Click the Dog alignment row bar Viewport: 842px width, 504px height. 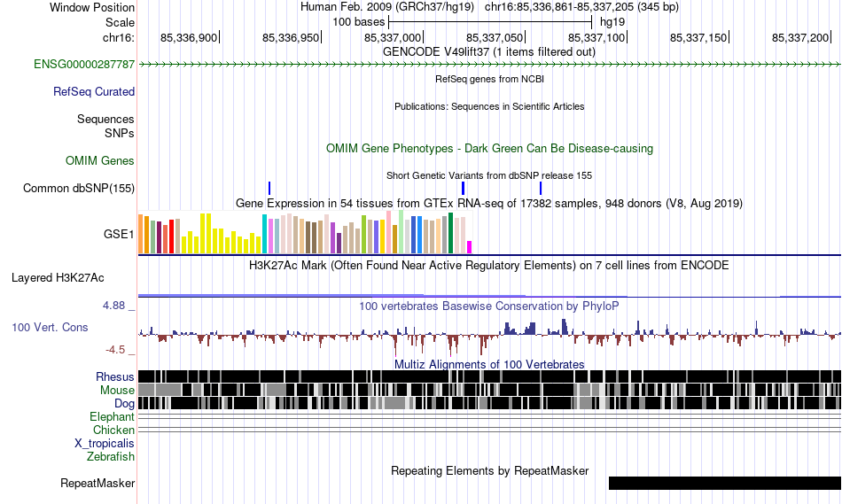click(490, 403)
